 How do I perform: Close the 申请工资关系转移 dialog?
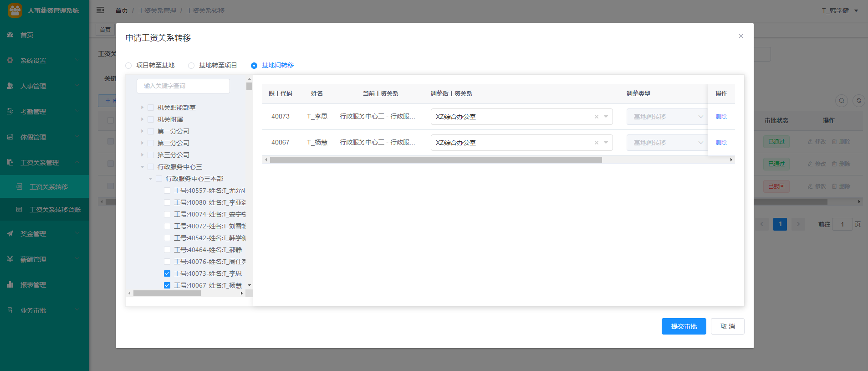(741, 36)
